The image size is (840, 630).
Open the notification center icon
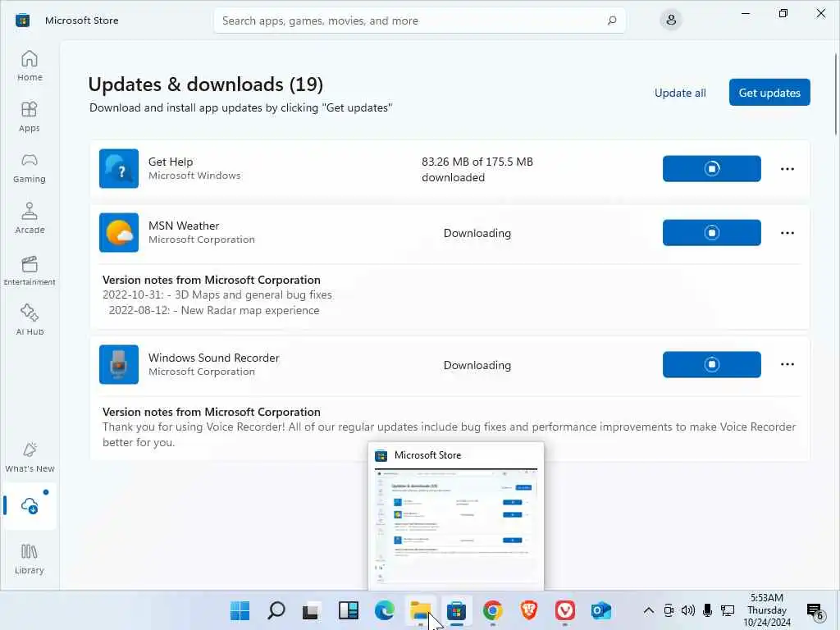[815, 610]
